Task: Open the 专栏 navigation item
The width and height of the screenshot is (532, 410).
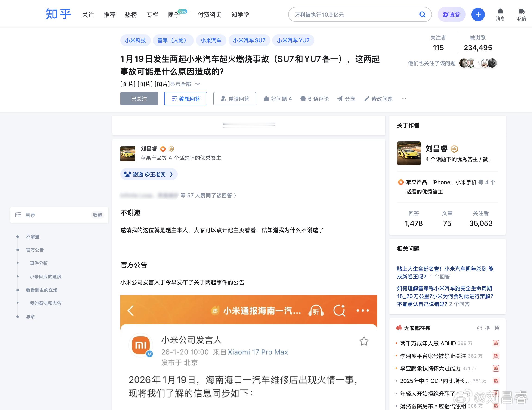Action: tap(152, 15)
